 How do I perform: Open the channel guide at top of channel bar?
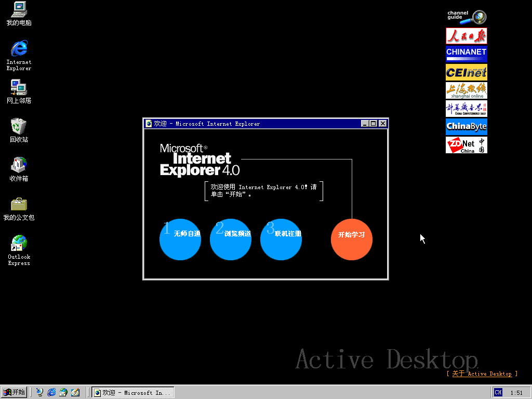click(x=467, y=17)
